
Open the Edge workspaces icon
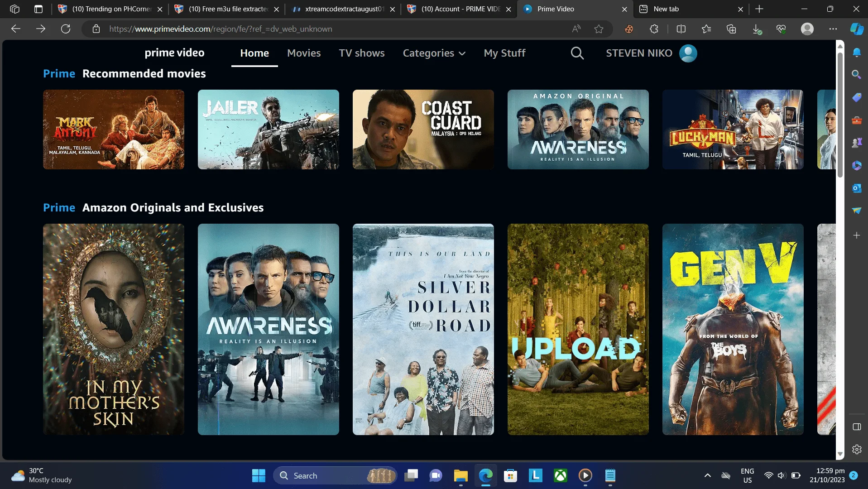14,9
